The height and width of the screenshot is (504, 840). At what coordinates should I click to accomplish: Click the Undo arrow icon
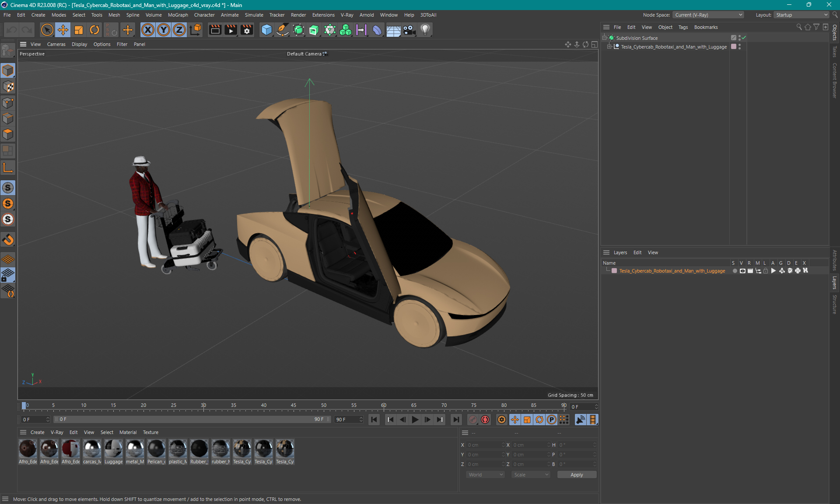coord(12,30)
